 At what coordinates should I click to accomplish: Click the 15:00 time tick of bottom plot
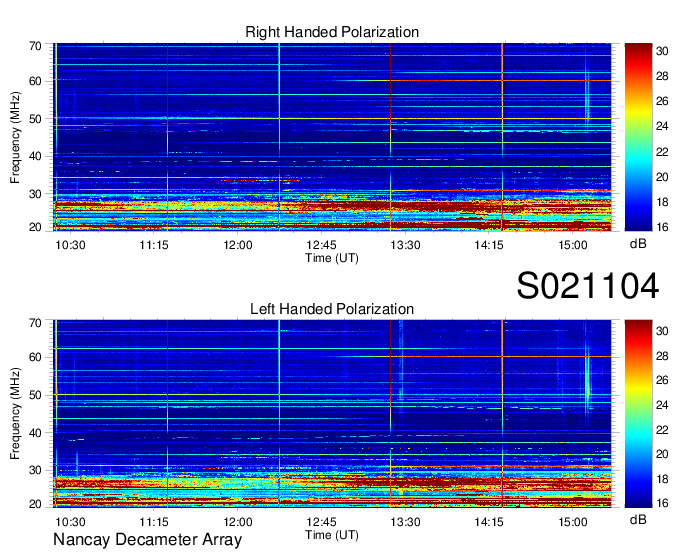572,522
